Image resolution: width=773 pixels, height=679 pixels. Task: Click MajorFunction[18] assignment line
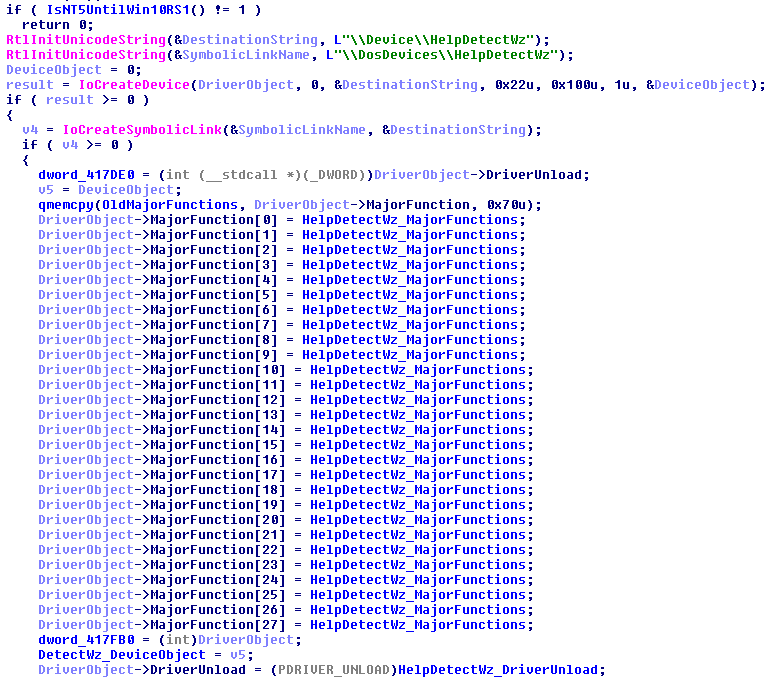286,490
